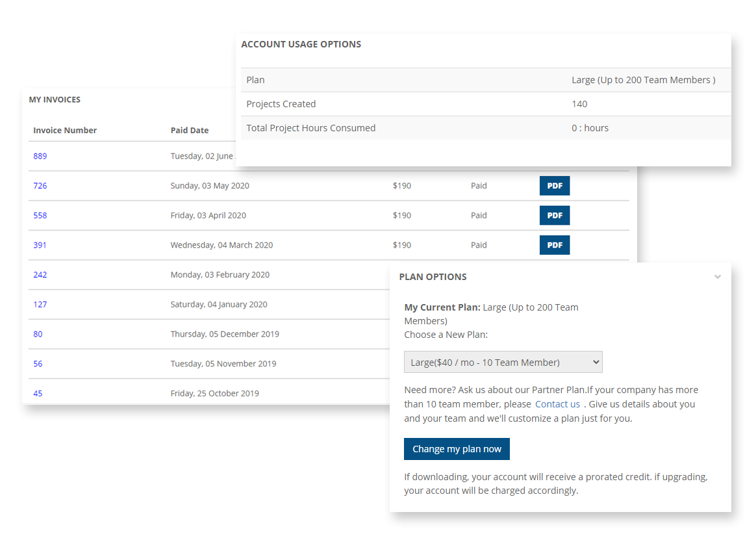The height and width of the screenshot is (551, 756).
Task: Click the Projects Created value 140
Action: pyautogui.click(x=579, y=104)
